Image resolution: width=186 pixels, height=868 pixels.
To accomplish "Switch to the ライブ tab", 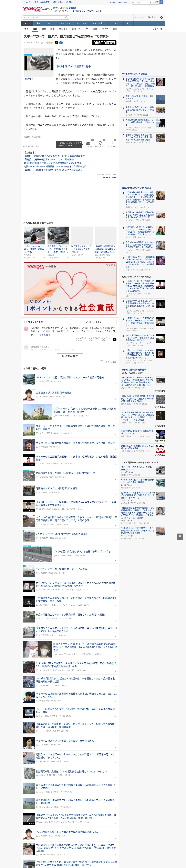I will (49, 24).
